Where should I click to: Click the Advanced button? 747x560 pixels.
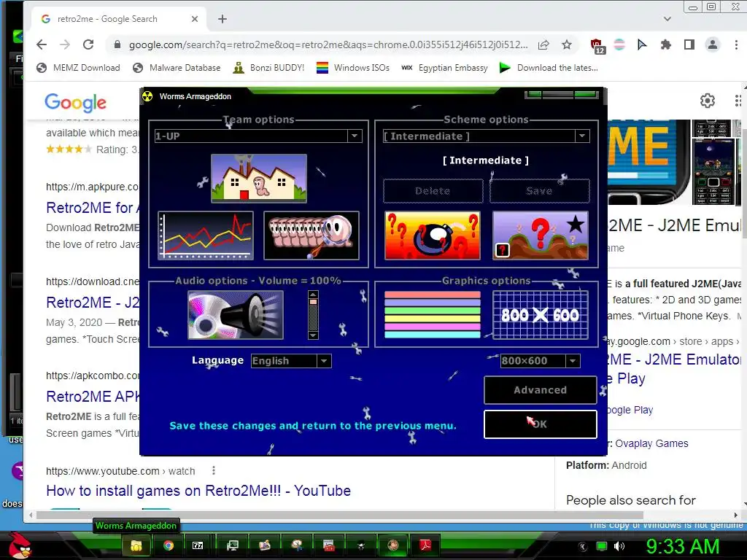point(541,390)
